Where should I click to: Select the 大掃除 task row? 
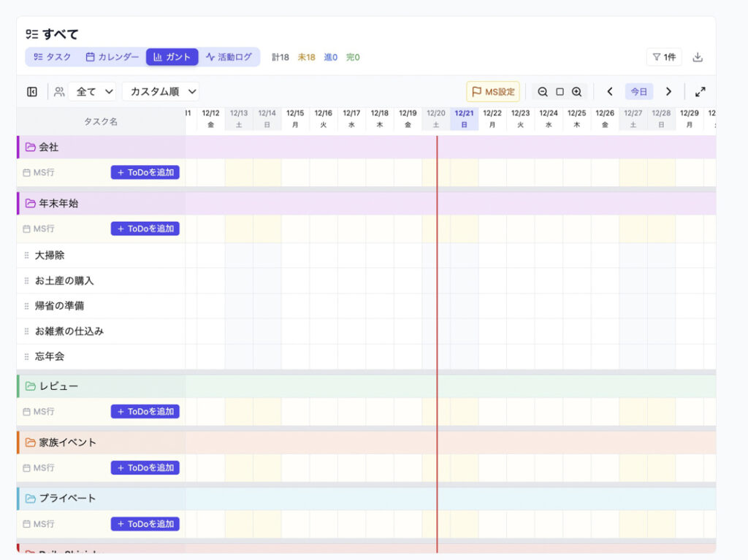[x=50, y=256]
